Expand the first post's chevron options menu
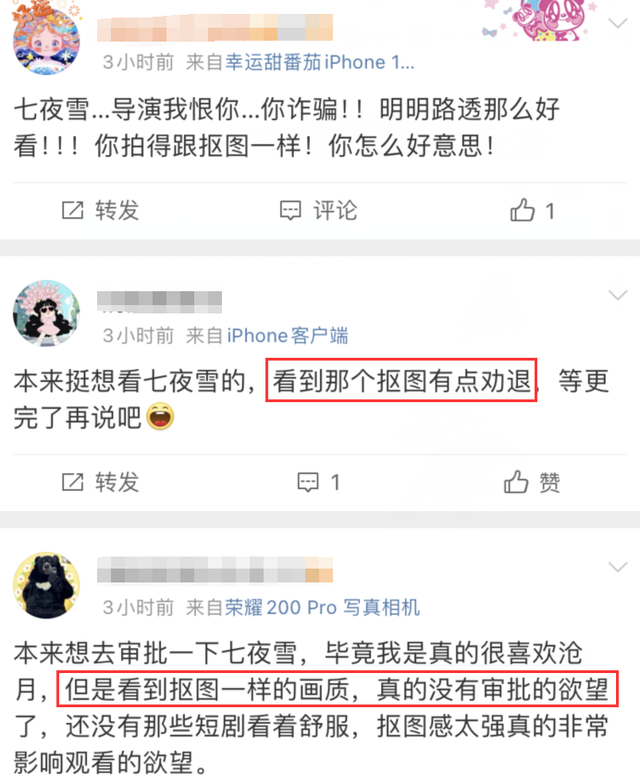 tap(618, 24)
